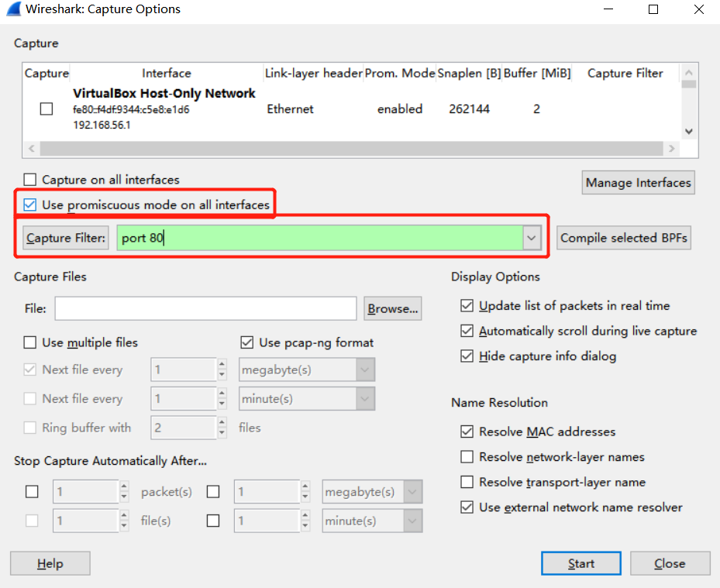Enable Use multiple files option
The height and width of the screenshot is (588, 720).
[30, 342]
